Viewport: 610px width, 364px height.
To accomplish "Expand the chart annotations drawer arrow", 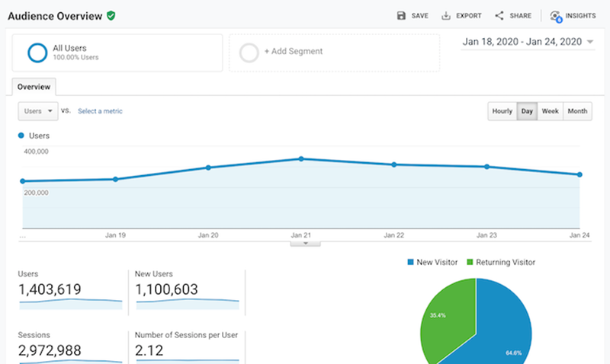I will pyautogui.click(x=306, y=244).
